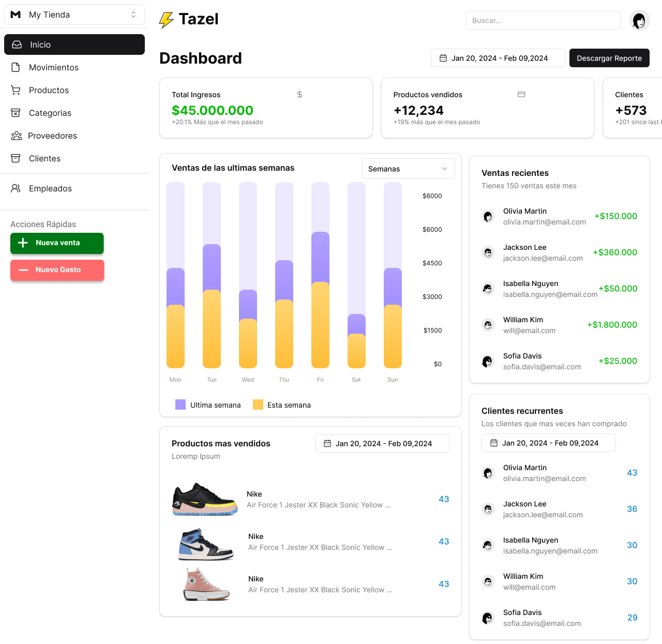662x644 pixels.
Task: Open the user profile avatar at top right
Action: pyautogui.click(x=640, y=21)
